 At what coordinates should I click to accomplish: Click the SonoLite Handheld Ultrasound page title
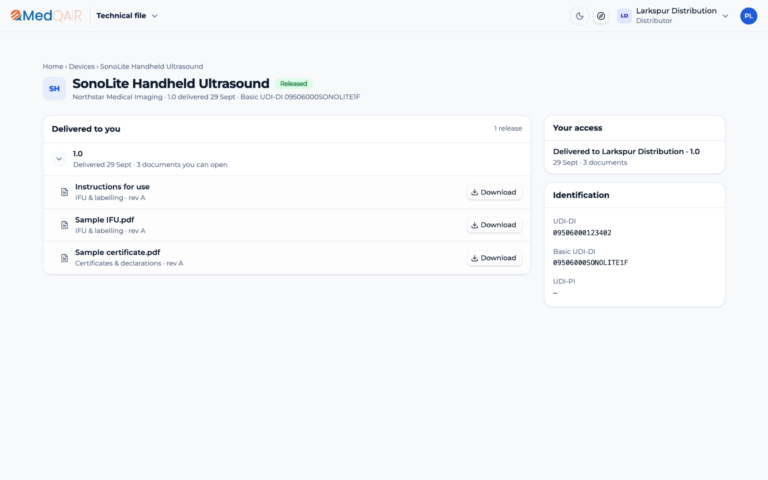tap(171, 83)
